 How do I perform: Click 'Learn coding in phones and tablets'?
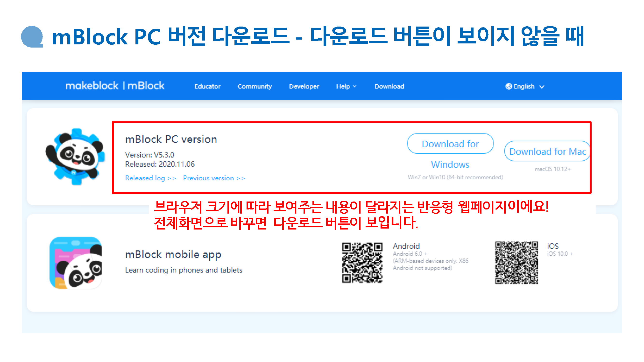tap(184, 270)
